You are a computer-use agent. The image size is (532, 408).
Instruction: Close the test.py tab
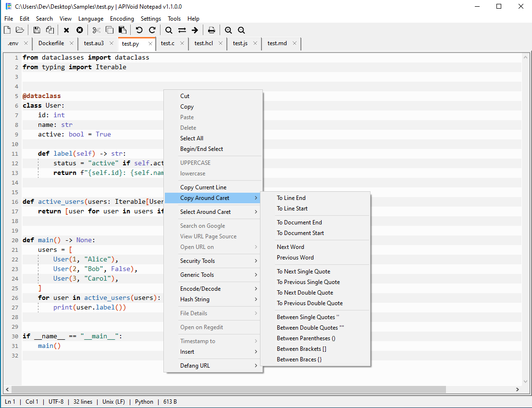(x=150, y=43)
